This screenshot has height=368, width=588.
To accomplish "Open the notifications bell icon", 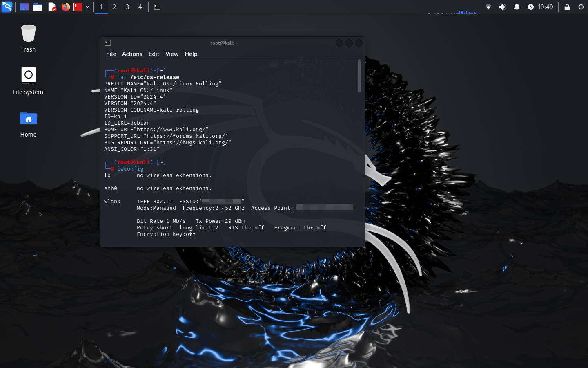I will (x=517, y=7).
